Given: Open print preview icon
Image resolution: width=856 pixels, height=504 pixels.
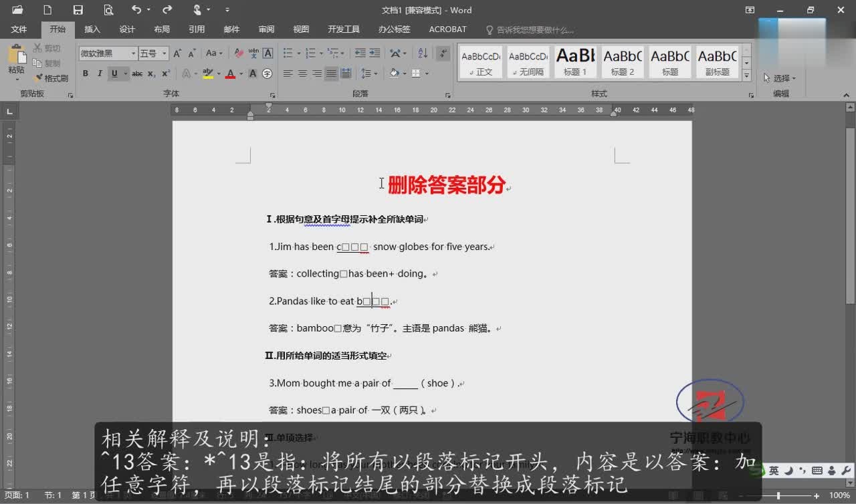Looking at the screenshot, I should 108,10.
